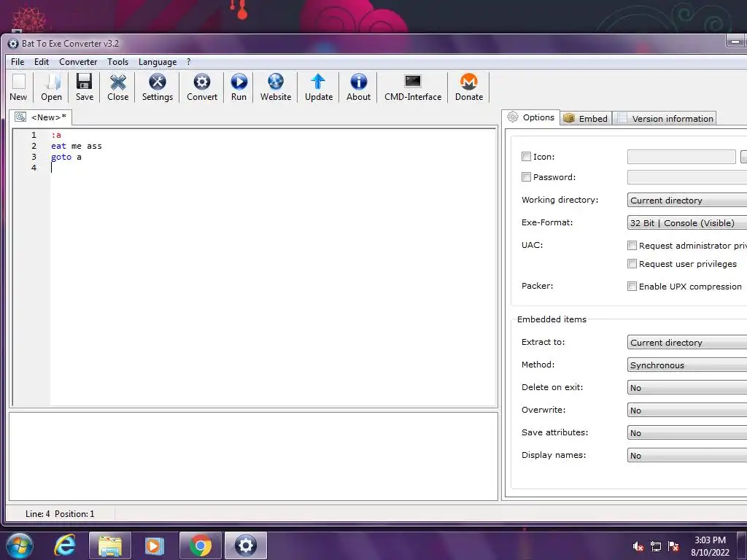Close the current document with Close
The height and width of the screenshot is (560, 747).
[117, 87]
